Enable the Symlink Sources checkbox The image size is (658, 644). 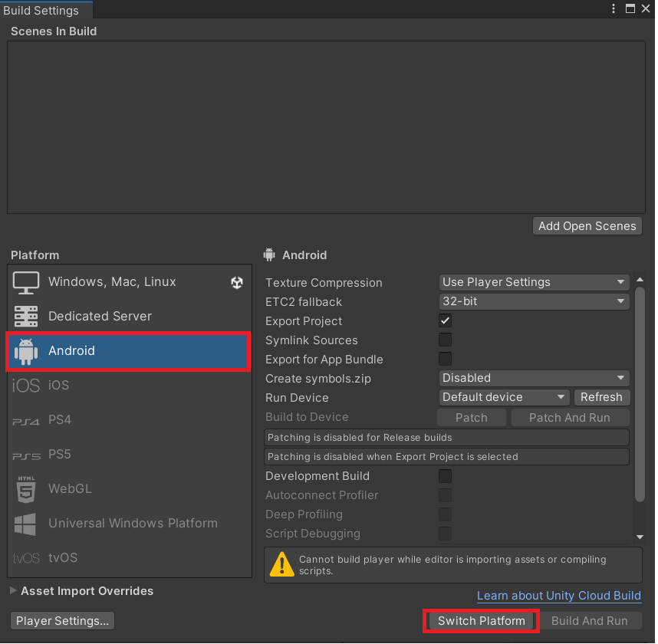click(446, 340)
